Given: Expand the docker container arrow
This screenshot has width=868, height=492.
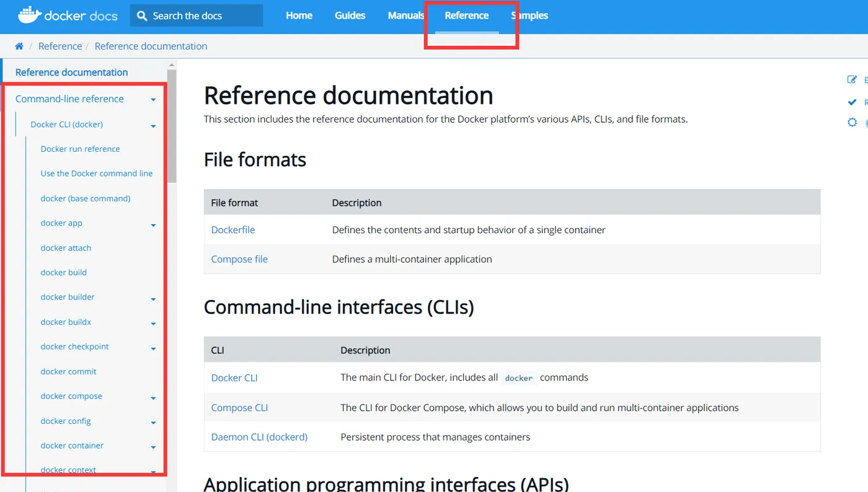Looking at the screenshot, I should click(153, 447).
